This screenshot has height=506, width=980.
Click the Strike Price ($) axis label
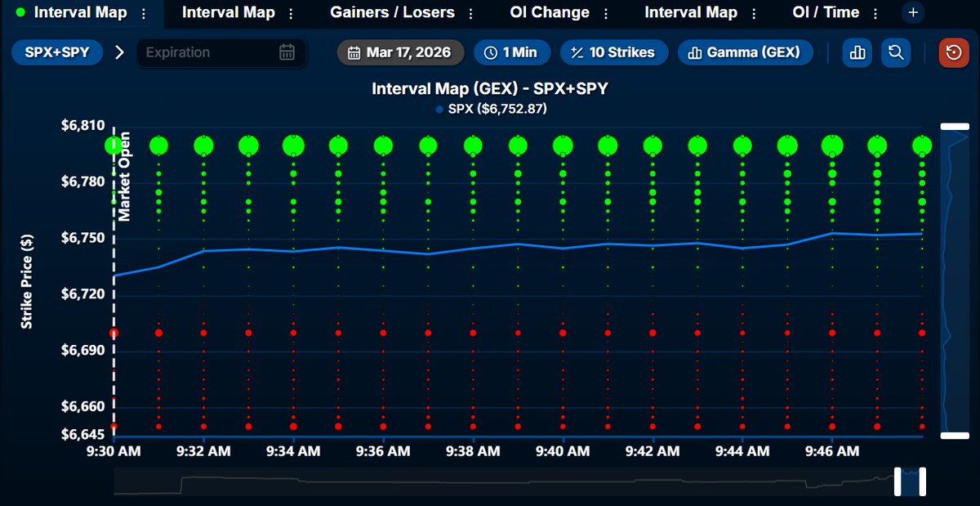point(27,281)
